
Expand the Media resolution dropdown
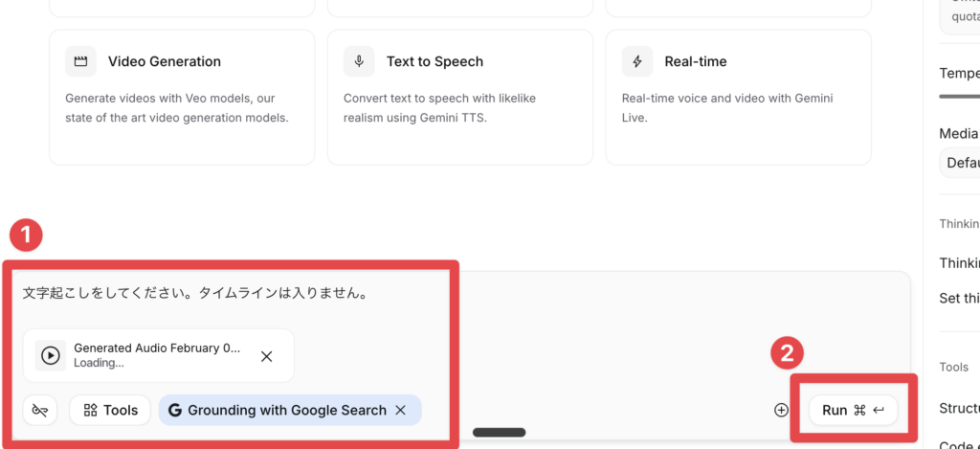(960, 162)
